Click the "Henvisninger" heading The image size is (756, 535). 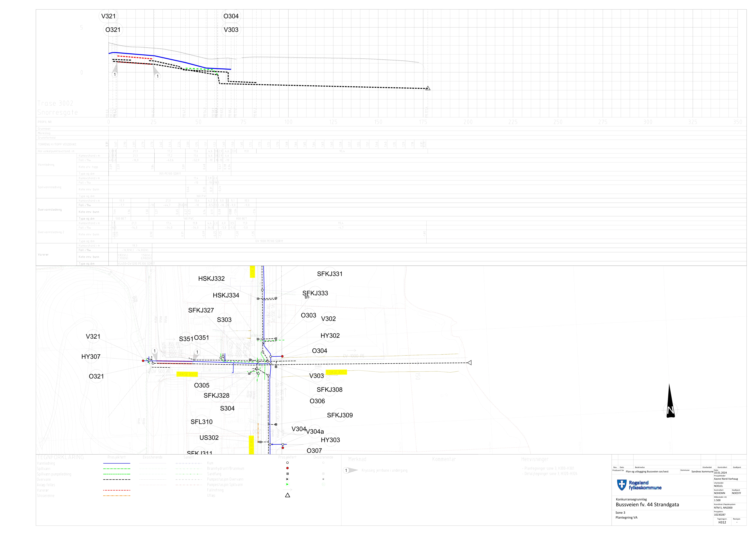click(x=535, y=459)
